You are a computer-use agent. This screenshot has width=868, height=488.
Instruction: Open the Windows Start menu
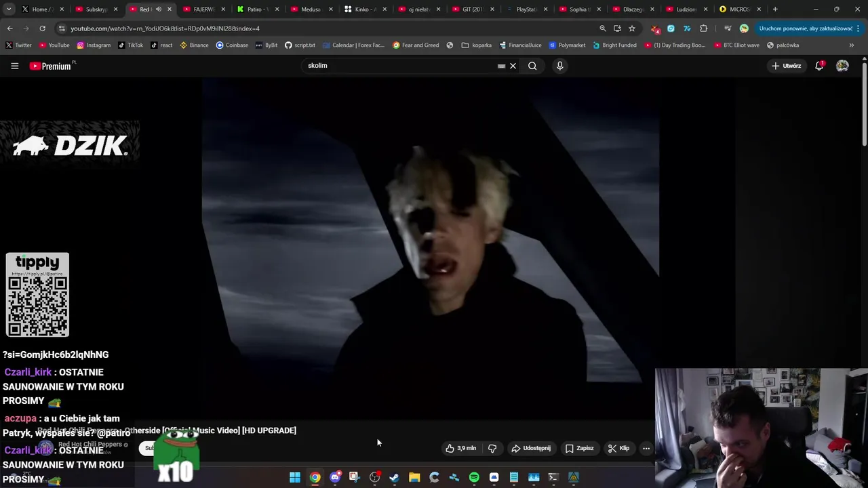point(295,478)
